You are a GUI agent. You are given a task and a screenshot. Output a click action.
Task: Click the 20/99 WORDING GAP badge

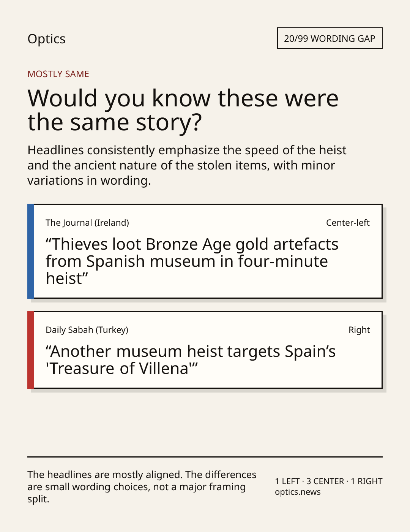pyautogui.click(x=330, y=38)
